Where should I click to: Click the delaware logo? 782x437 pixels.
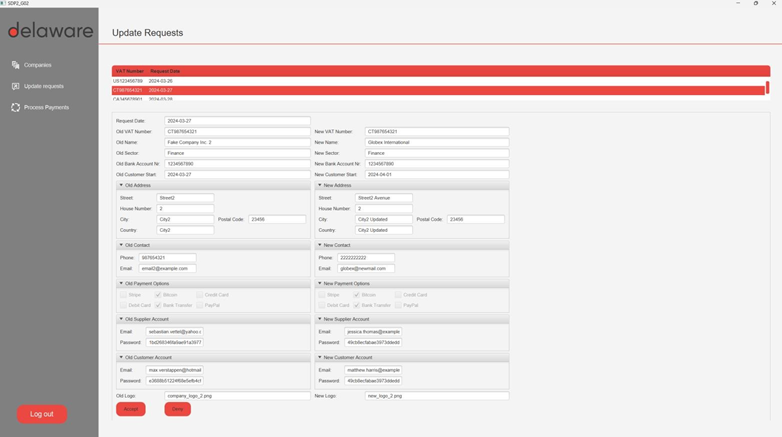point(50,30)
